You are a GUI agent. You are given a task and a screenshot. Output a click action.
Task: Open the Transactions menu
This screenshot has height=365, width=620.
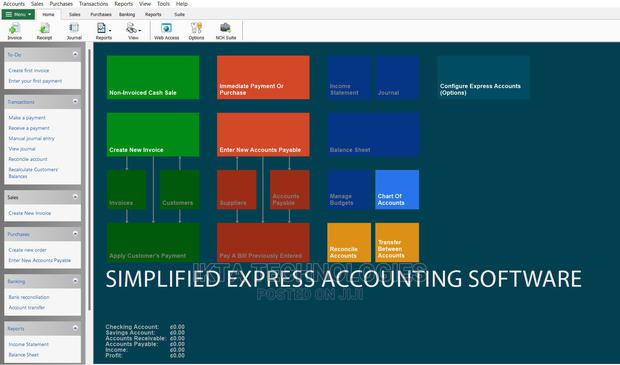[x=93, y=4]
